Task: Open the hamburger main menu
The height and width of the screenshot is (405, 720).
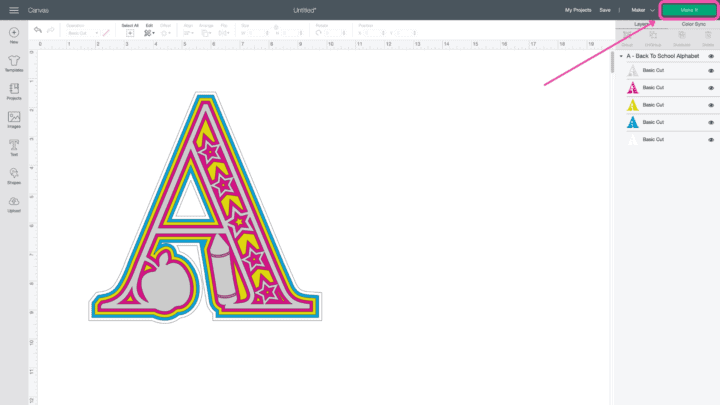Action: (x=14, y=10)
